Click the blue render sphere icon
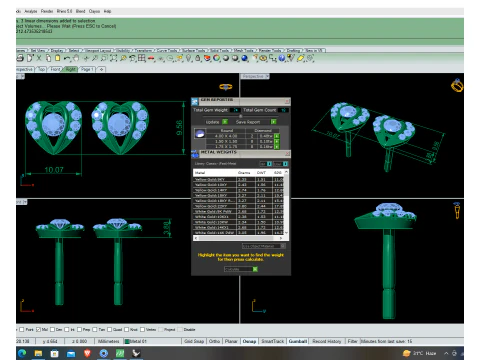Viewport: 480px width, 360px height. pyautogui.click(x=245, y=58)
